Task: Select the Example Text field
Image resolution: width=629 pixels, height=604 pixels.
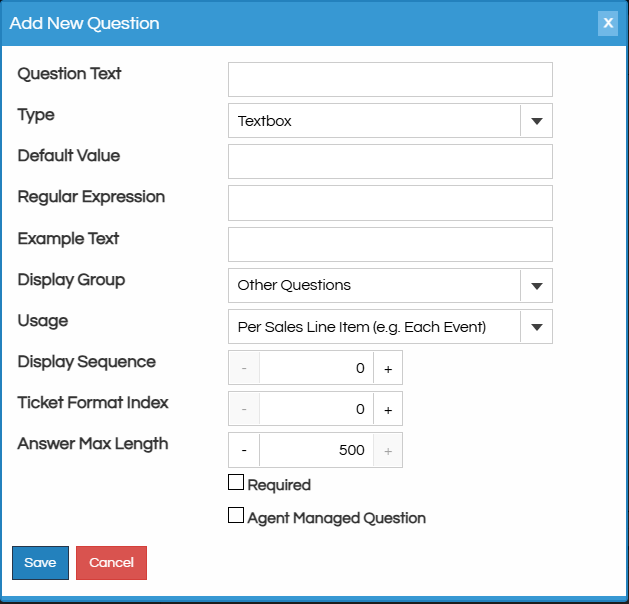Action: 390,244
